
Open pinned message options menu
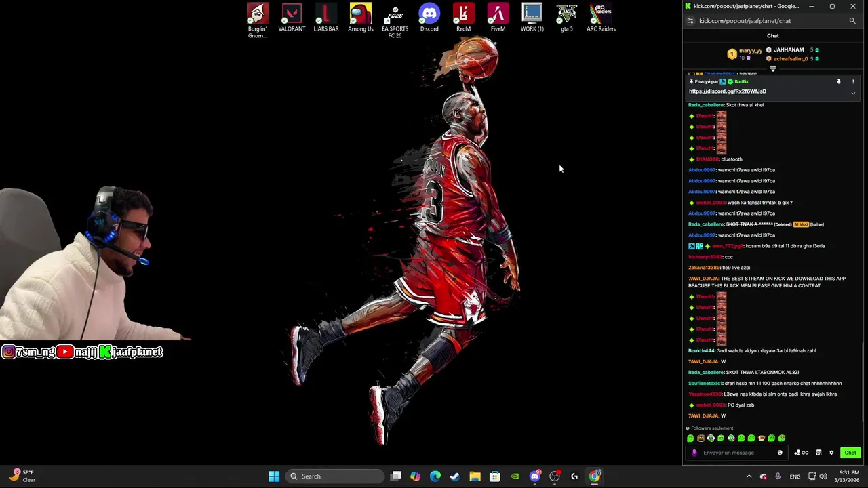pyautogui.click(x=853, y=81)
